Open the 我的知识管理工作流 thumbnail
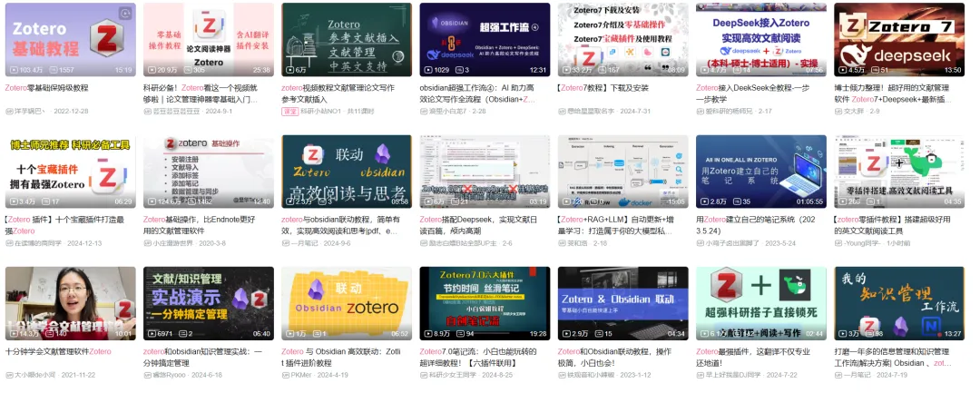 899,304
